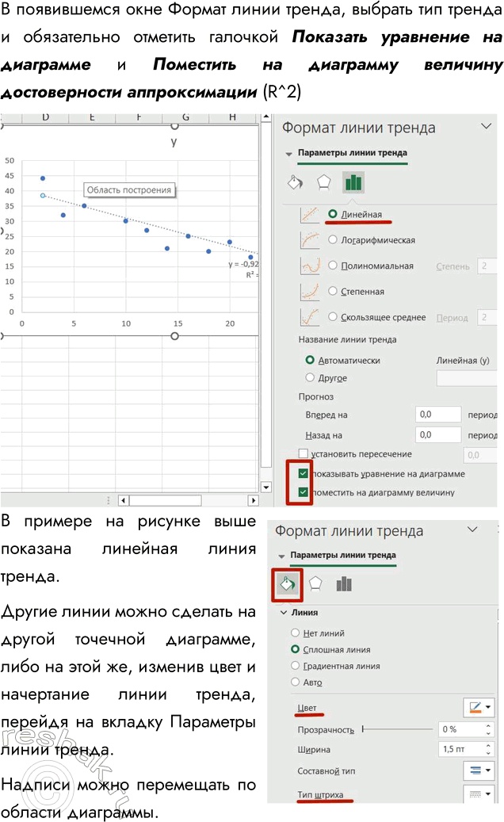Click the Логарифмическая trendline curve thumbnail icon
Image resolution: width=504 pixels, height=822 pixels.
tap(310, 240)
